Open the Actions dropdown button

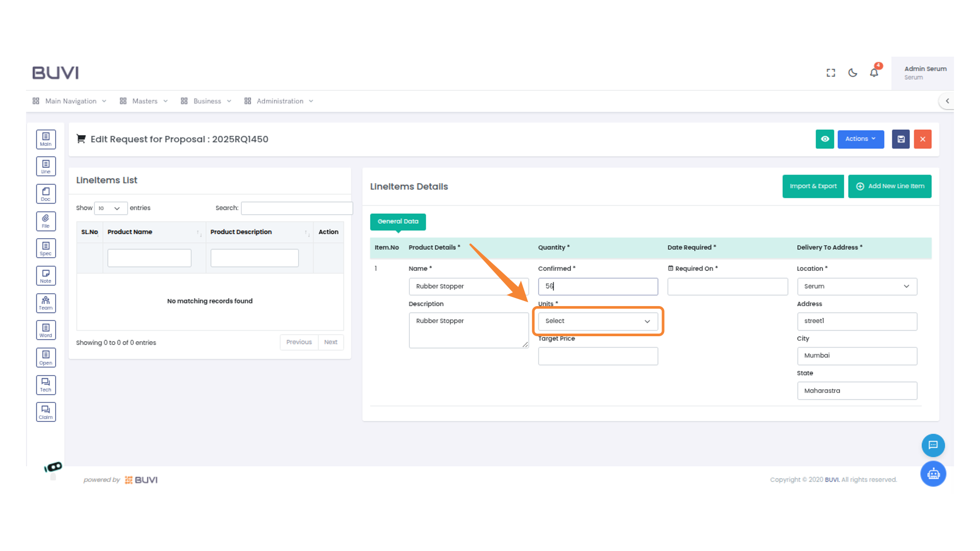coord(861,139)
